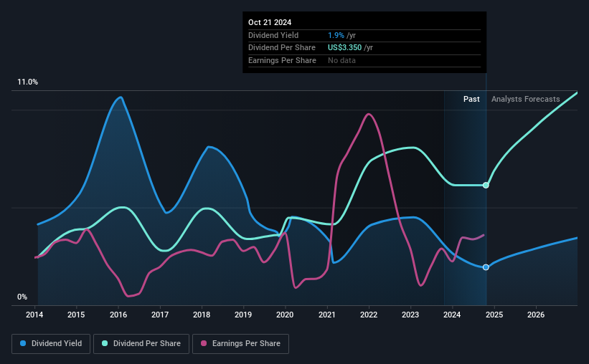Image resolution: width=589 pixels, height=364 pixels.
Task: Click the Dividend Per Share row label in tooltip
Action: pos(282,48)
